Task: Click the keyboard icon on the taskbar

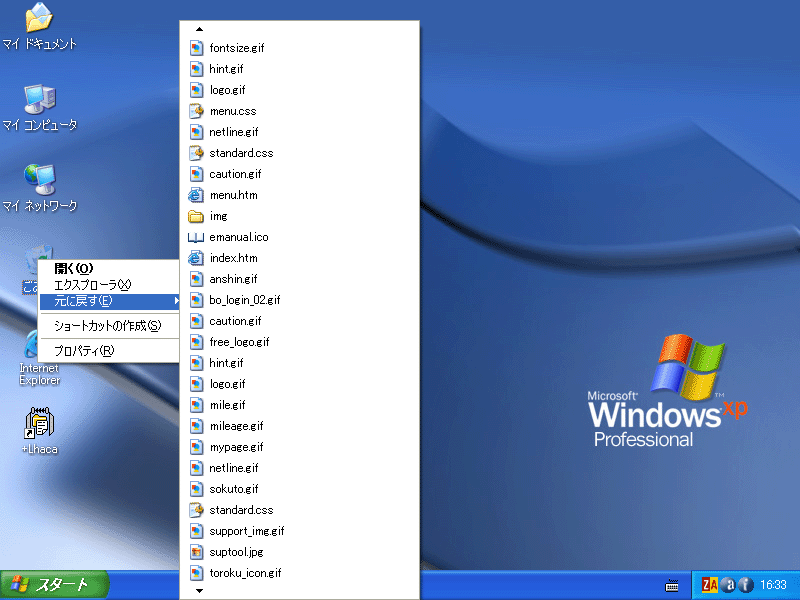Action: (x=672, y=585)
